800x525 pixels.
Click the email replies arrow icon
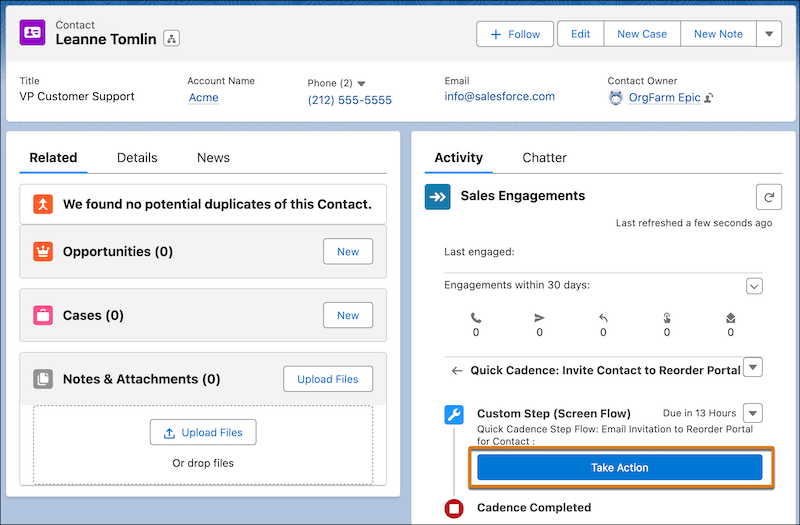[603, 318]
